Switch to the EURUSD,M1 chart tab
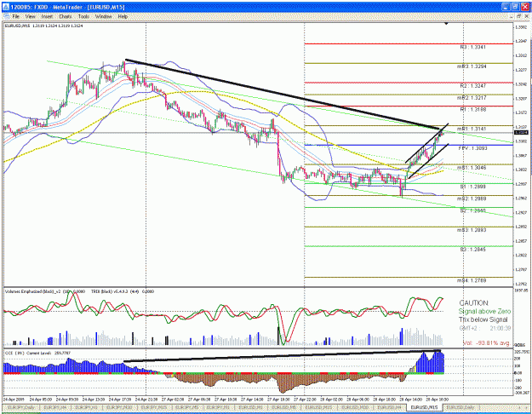Screen dimensions: 532x414 pos(251,407)
